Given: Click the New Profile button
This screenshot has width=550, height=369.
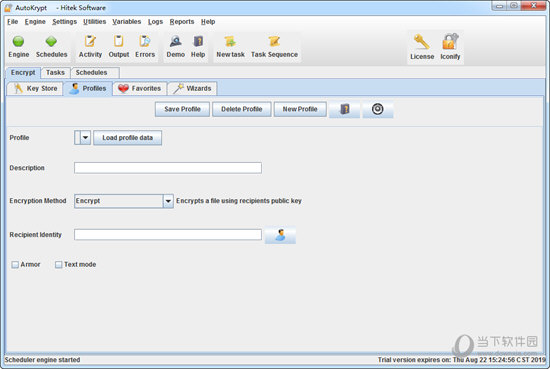Looking at the screenshot, I should [300, 109].
